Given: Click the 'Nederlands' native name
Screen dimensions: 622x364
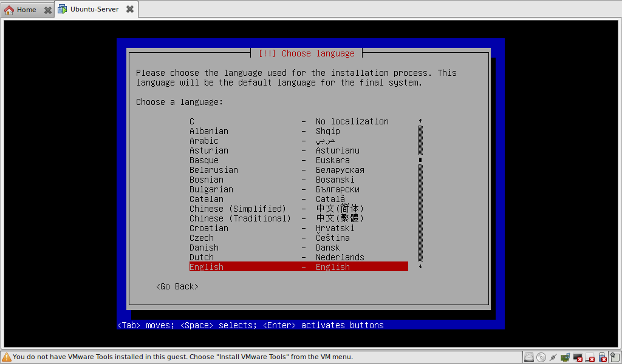Looking at the screenshot, I should 340,257.
